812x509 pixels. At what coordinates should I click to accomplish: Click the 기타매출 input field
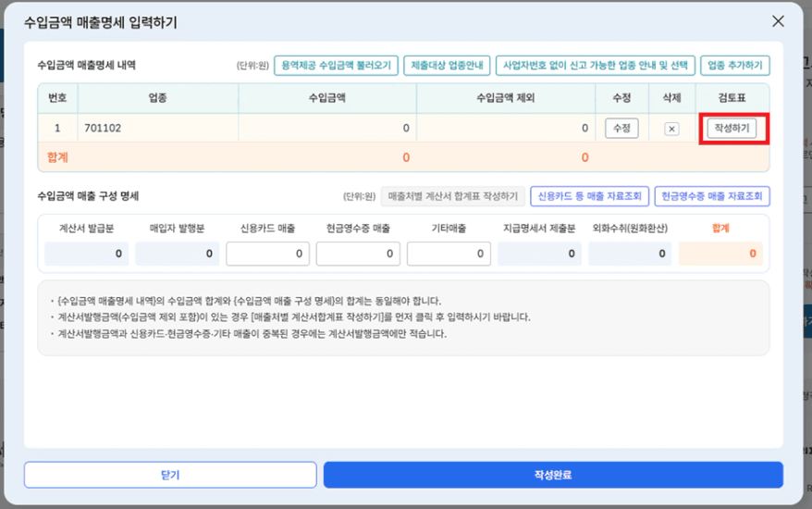point(449,254)
